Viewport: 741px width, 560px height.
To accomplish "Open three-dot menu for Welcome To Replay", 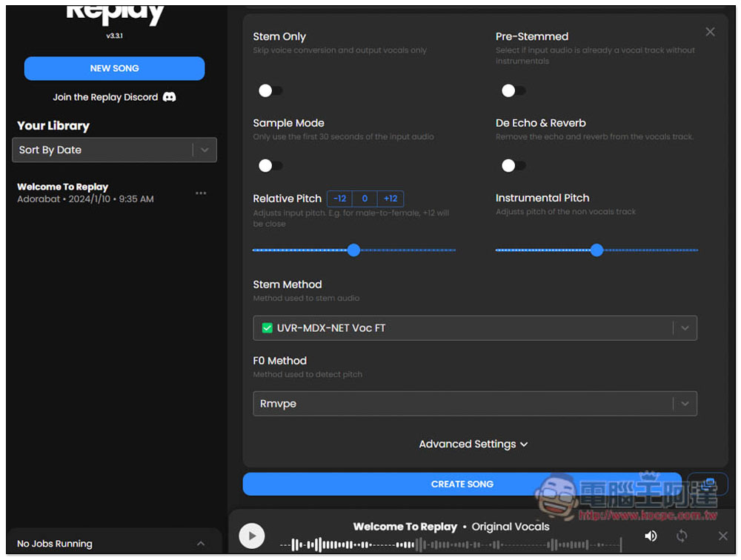I will click(201, 193).
